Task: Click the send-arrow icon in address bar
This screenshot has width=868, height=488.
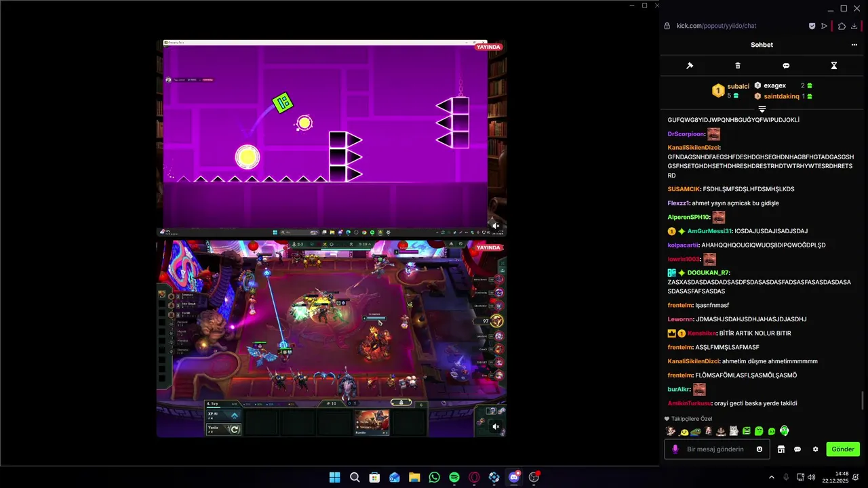Action: [x=825, y=26]
